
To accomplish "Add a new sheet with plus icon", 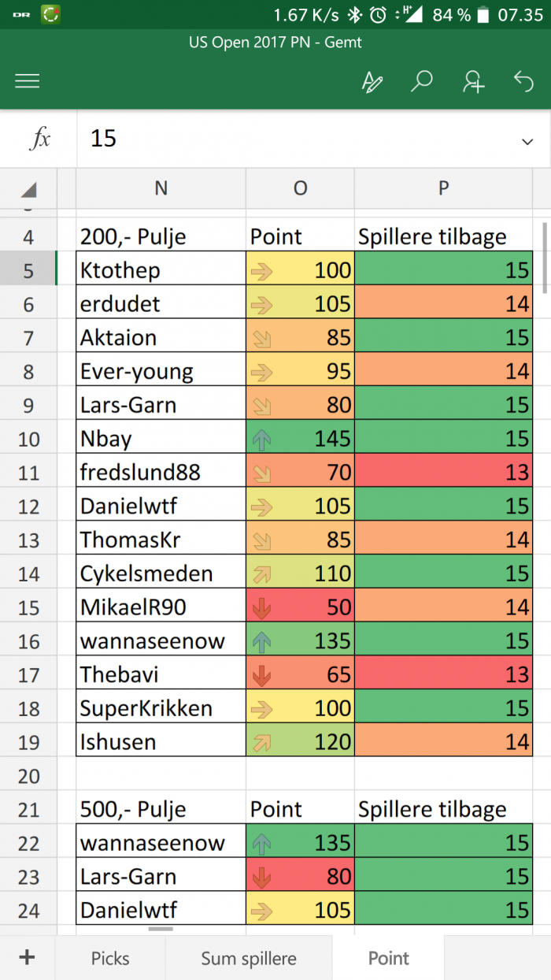I will point(28,957).
